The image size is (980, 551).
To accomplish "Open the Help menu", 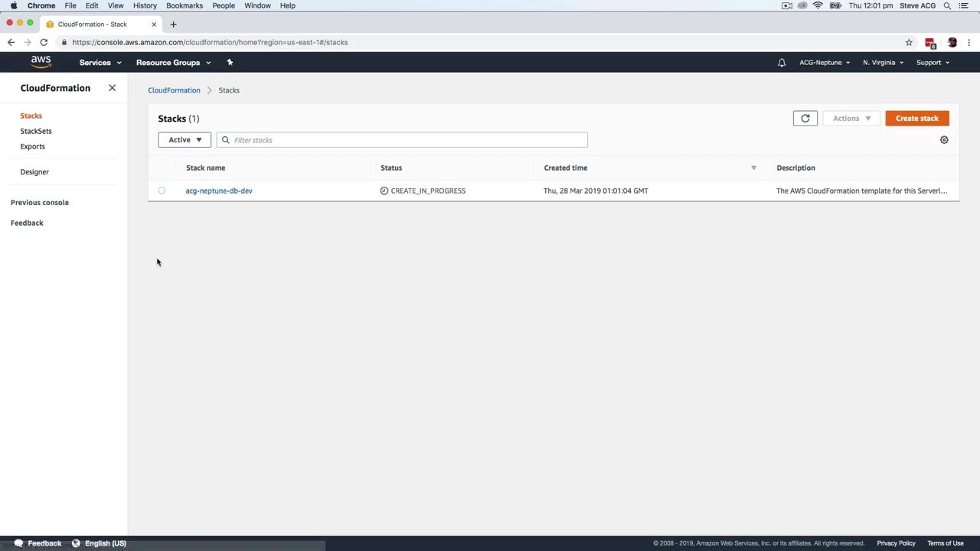I will pos(288,5).
